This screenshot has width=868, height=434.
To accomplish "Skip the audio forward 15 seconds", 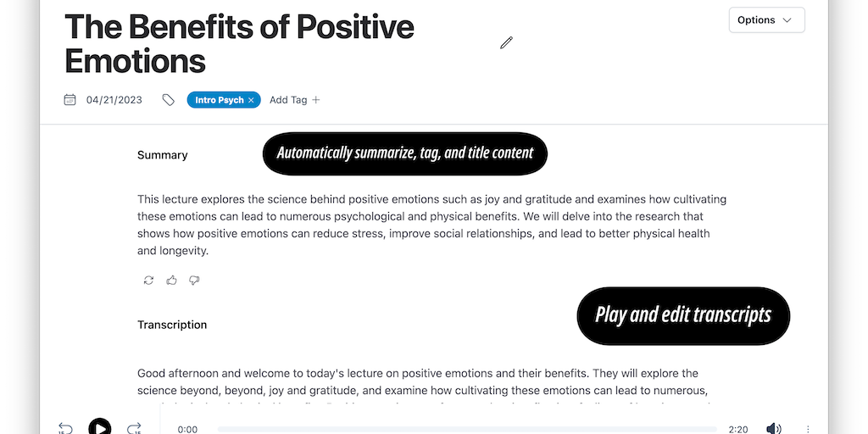I will coord(134,428).
